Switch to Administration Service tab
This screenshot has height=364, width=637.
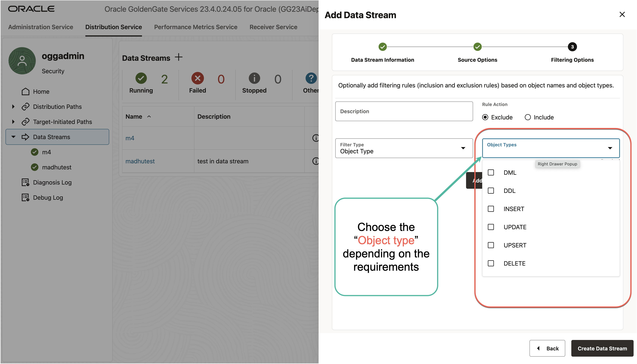pos(41,27)
